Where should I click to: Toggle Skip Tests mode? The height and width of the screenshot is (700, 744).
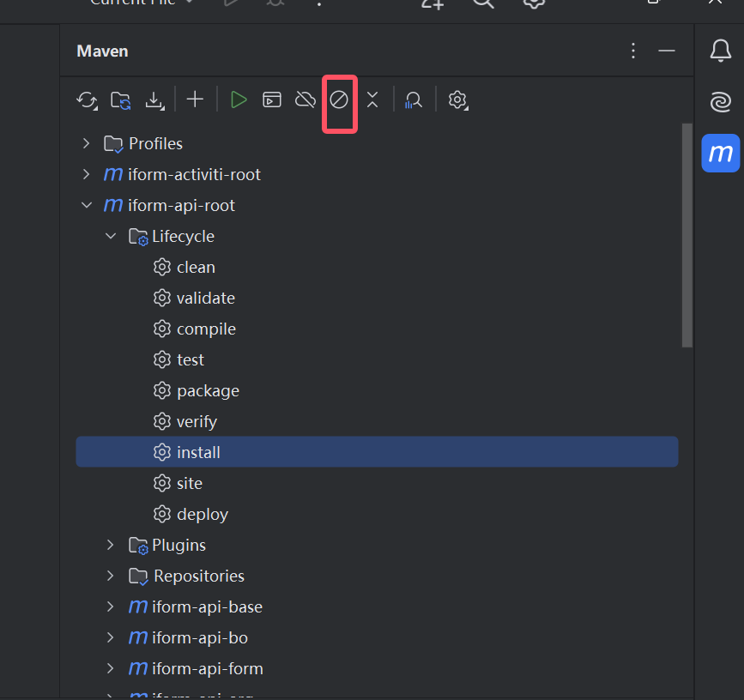(339, 100)
